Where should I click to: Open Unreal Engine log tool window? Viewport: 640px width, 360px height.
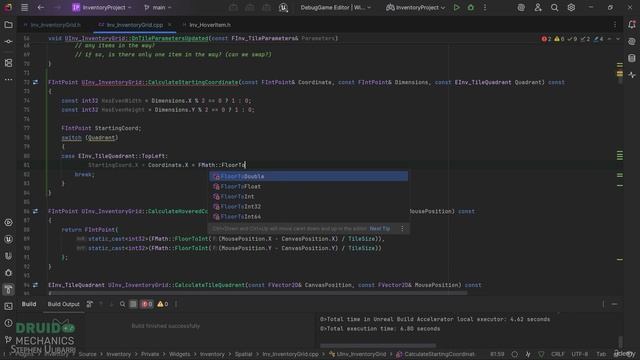pyautogui.click(x=8, y=256)
